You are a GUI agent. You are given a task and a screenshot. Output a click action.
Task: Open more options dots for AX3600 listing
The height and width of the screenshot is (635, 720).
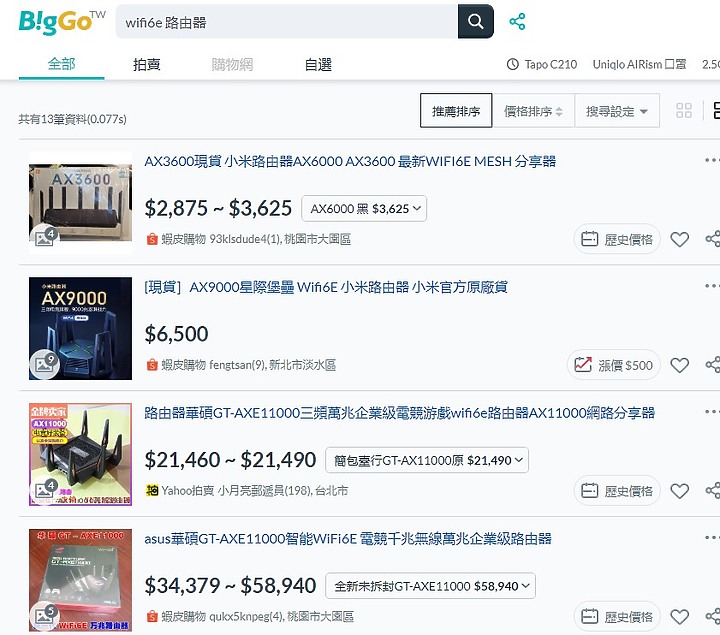pyautogui.click(x=712, y=160)
